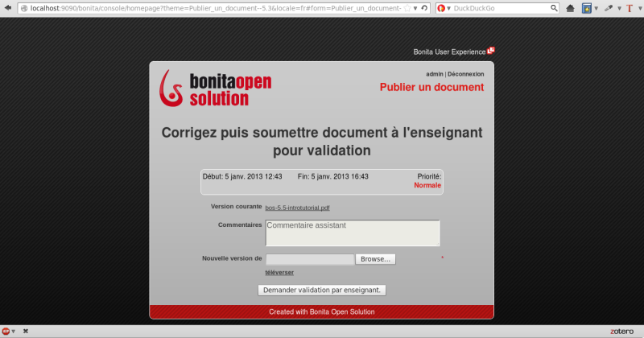
Task: Open the search engine selector dropdown
Action: tap(448, 8)
